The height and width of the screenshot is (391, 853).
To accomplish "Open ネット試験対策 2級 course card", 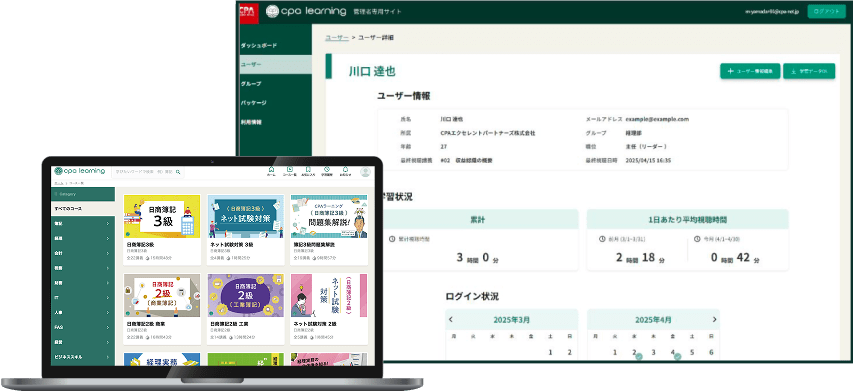I will (329, 309).
